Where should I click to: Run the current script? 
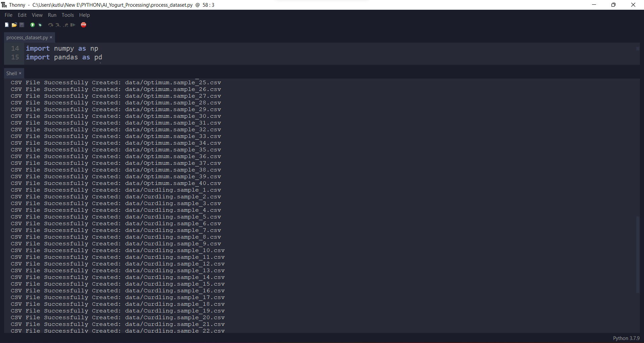click(x=32, y=25)
